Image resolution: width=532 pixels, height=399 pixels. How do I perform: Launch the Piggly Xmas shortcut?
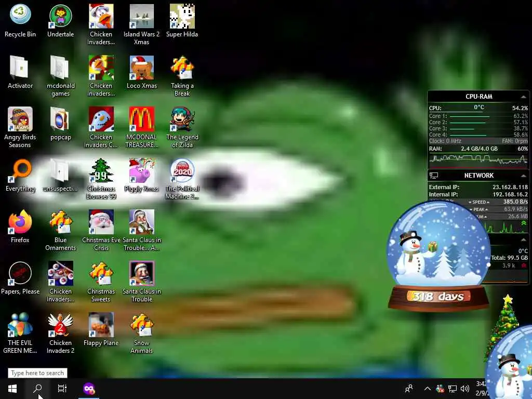pos(141,175)
